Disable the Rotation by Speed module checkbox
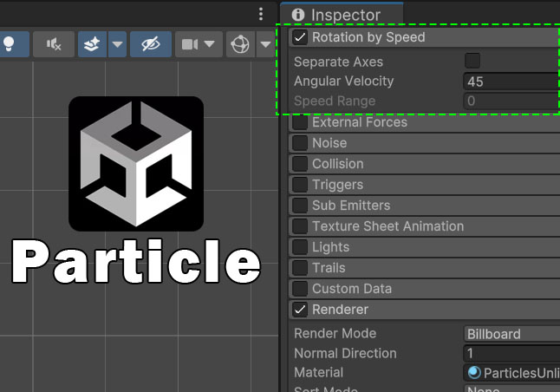 tap(299, 37)
